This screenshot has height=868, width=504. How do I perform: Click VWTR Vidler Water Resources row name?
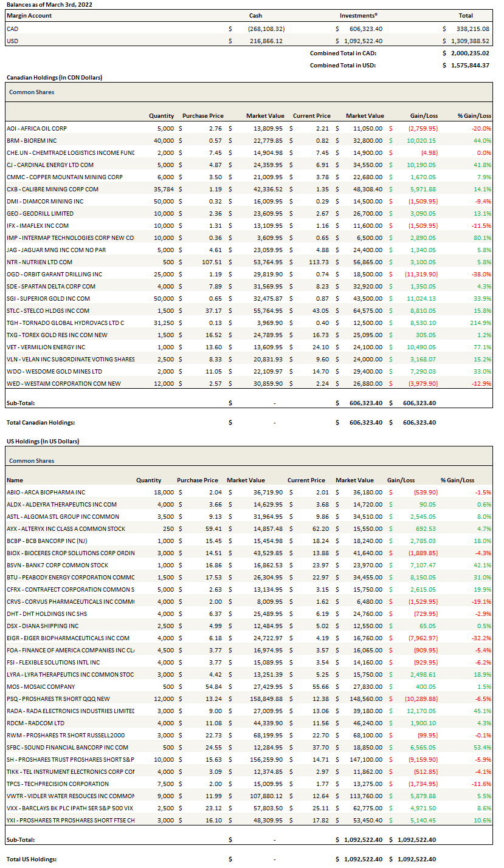coord(70,796)
